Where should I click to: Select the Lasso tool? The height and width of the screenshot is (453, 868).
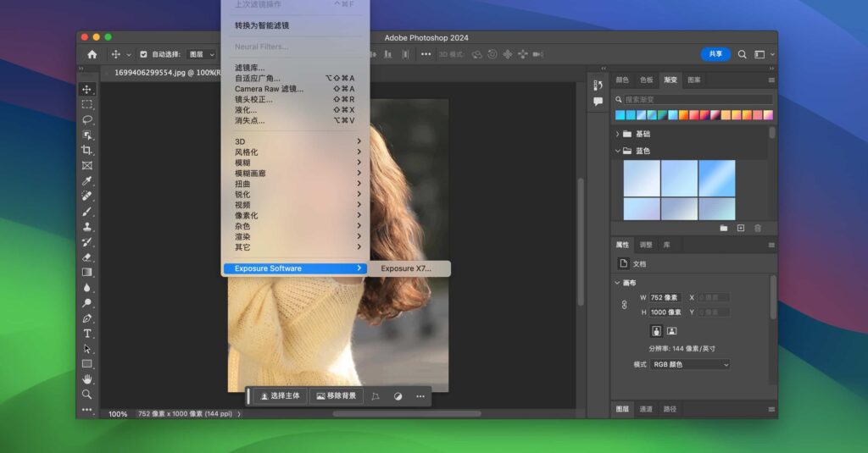tap(87, 120)
